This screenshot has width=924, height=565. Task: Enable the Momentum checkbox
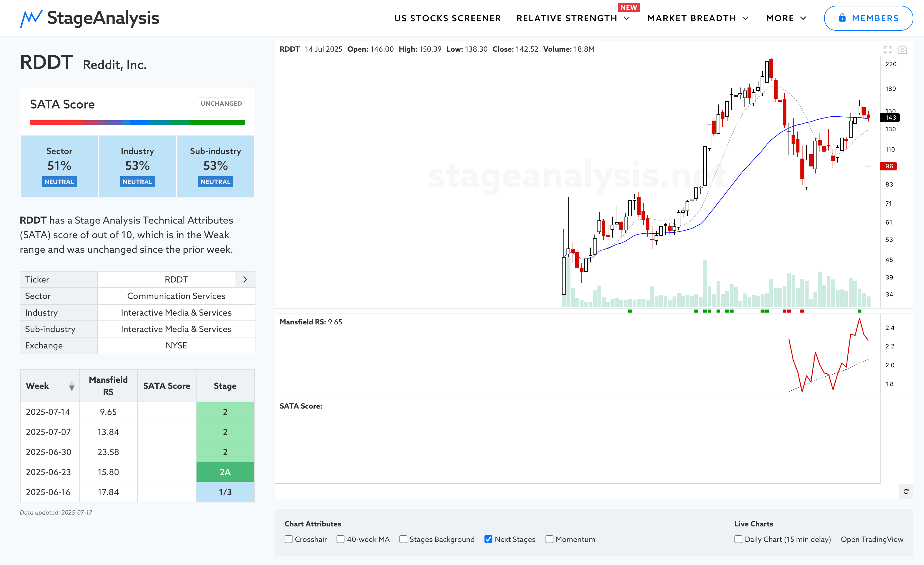[549, 539]
